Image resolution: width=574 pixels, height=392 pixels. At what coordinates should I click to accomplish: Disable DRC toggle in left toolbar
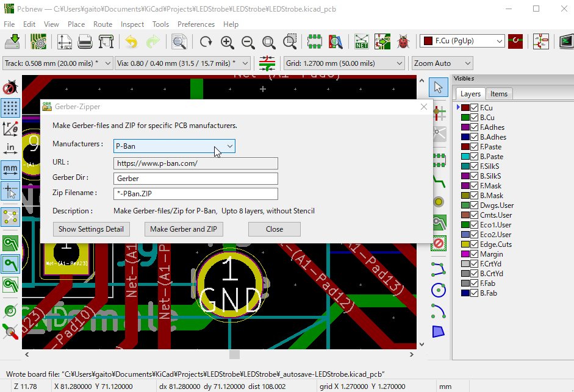coord(10,87)
